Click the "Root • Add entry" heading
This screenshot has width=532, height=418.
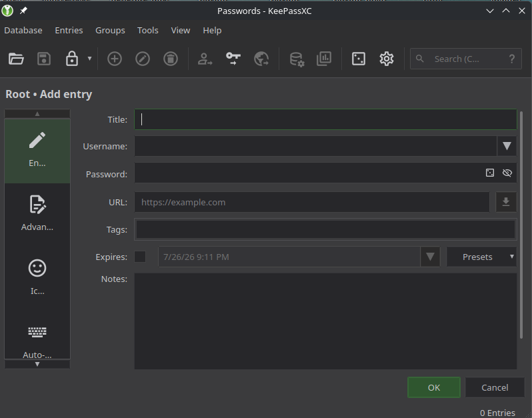point(49,94)
